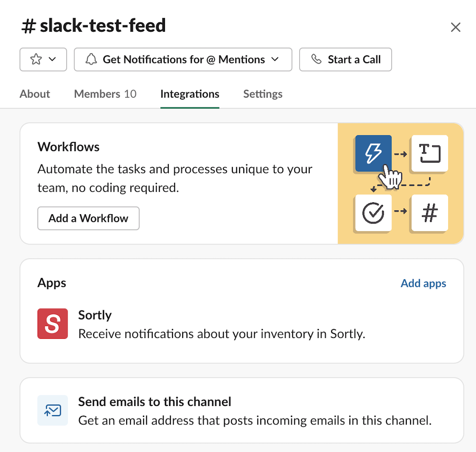Close the slack-test-feed details dialog

pos(455,27)
